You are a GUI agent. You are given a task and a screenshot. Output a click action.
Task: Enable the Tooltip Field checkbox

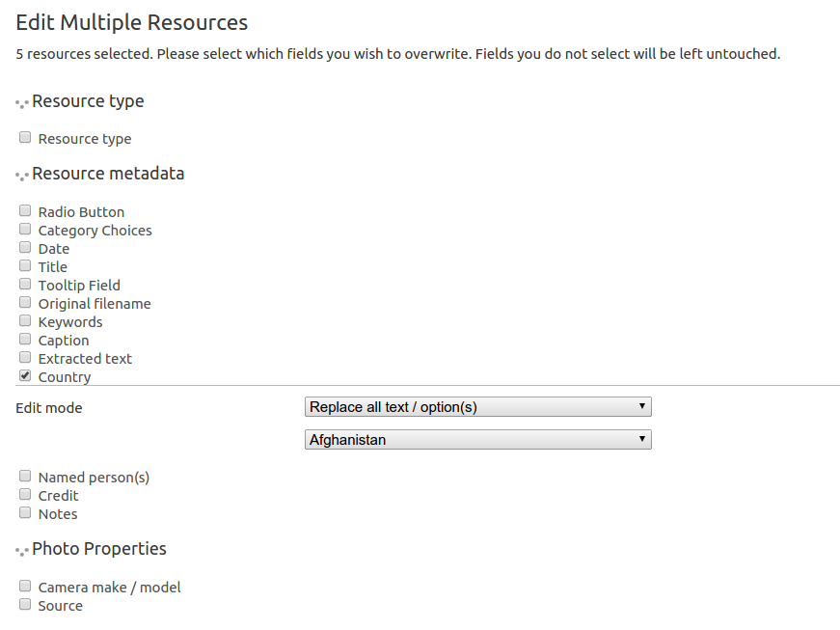[25, 284]
